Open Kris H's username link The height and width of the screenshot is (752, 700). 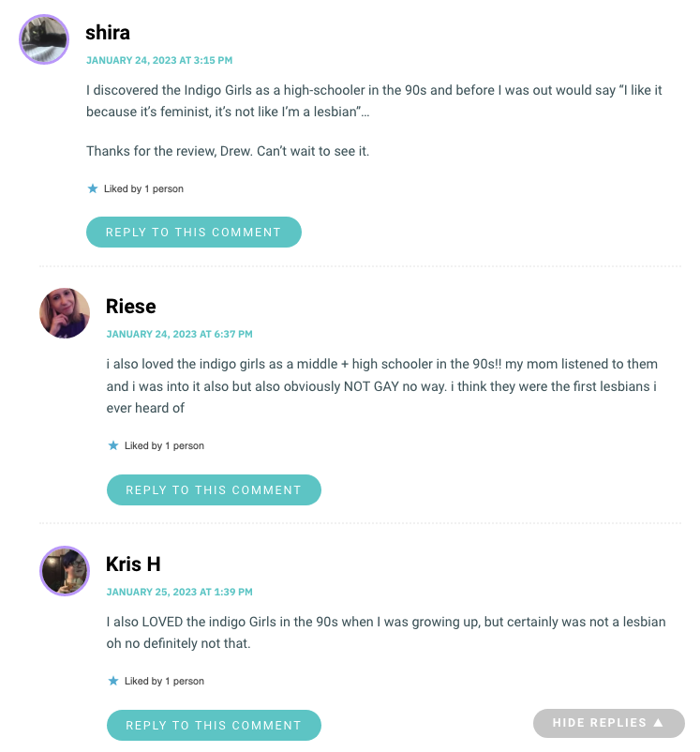pos(133,564)
